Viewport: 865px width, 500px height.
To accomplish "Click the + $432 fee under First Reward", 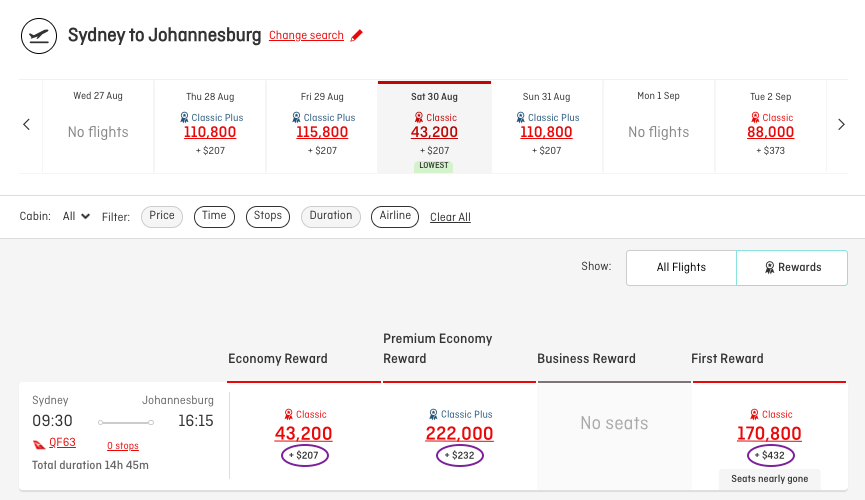I will coord(770,456).
